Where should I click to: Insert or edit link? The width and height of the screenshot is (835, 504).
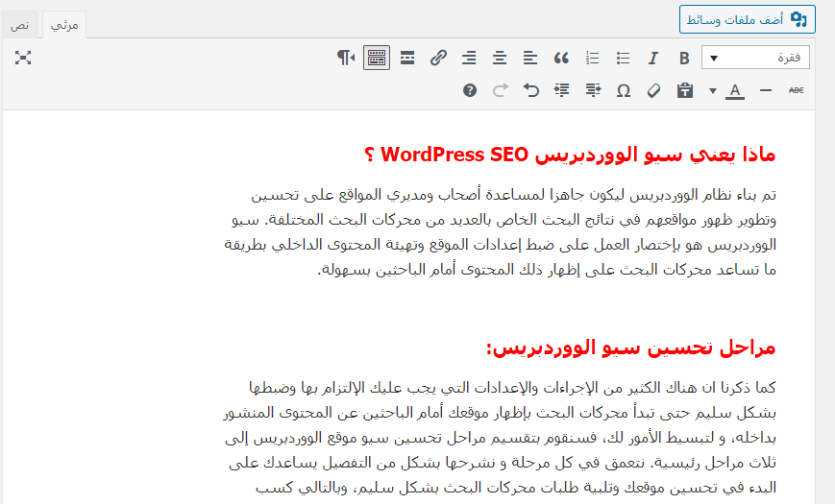coord(438,58)
